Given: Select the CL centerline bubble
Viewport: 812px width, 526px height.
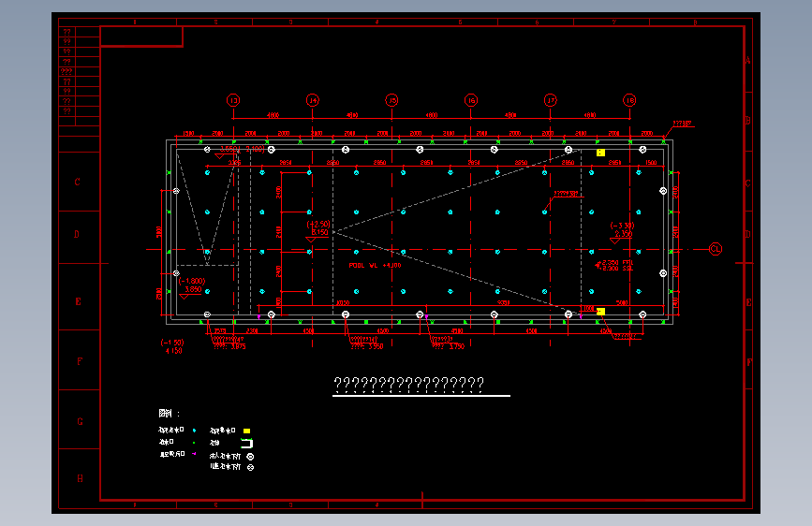Looking at the screenshot, I should coord(716,249).
